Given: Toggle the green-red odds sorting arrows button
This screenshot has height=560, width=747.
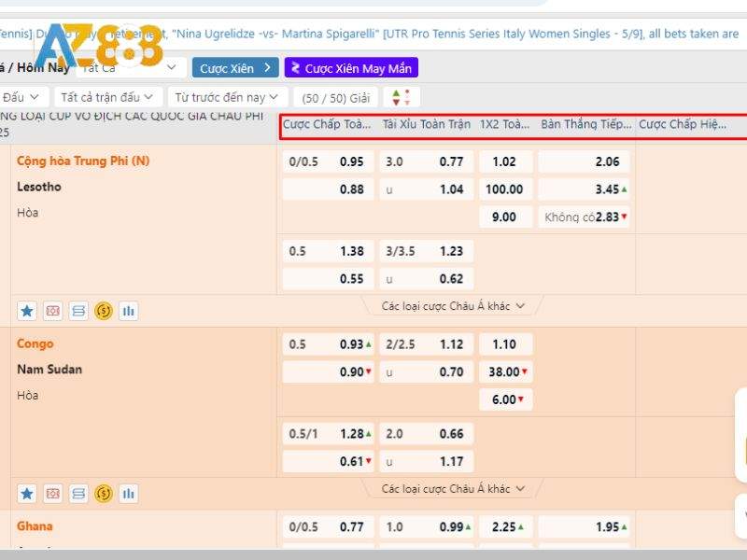Looking at the screenshot, I should point(402,97).
